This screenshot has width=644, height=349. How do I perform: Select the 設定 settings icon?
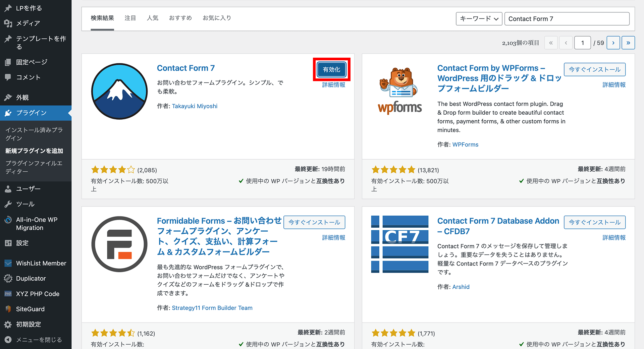8,243
